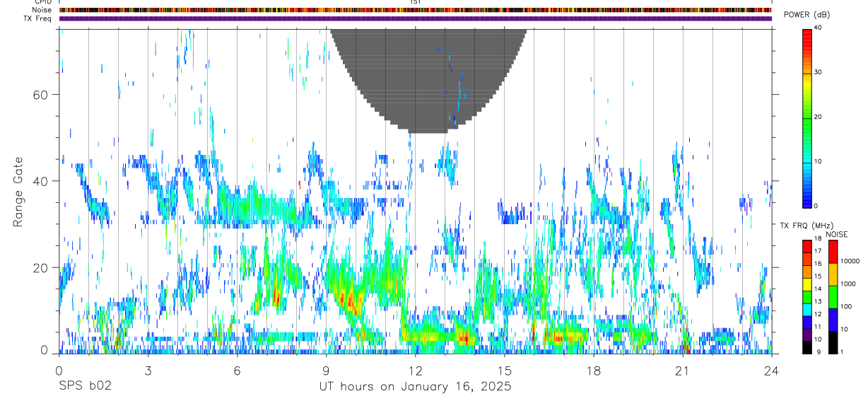Click the 9 tick on UT hours axis
The height and width of the screenshot is (401, 868).
coord(326,370)
